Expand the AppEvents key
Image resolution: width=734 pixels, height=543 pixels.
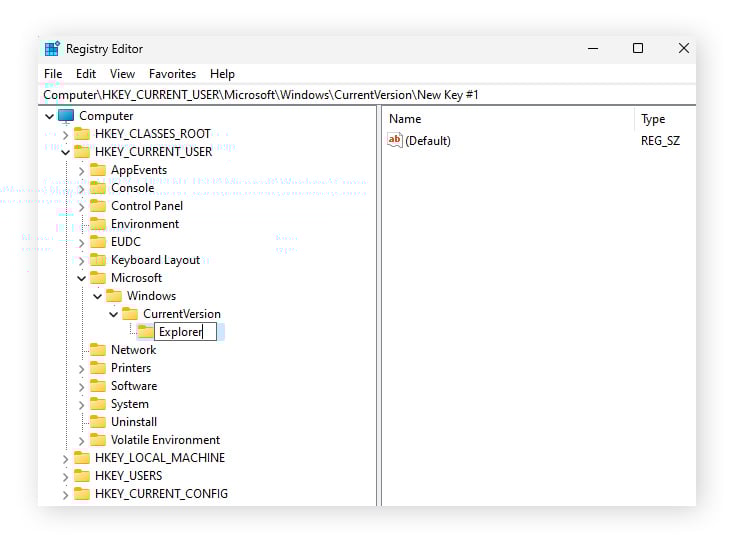81,171
